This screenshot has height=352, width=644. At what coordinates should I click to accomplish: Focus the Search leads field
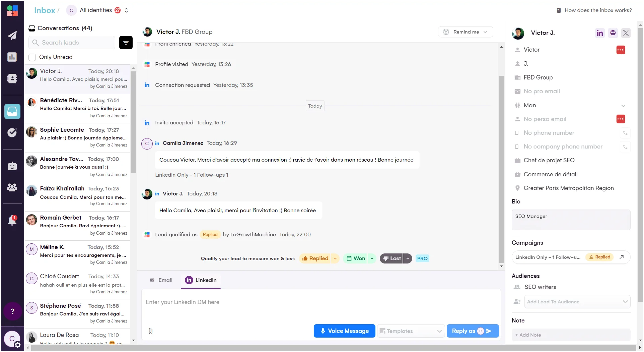pyautogui.click(x=72, y=43)
